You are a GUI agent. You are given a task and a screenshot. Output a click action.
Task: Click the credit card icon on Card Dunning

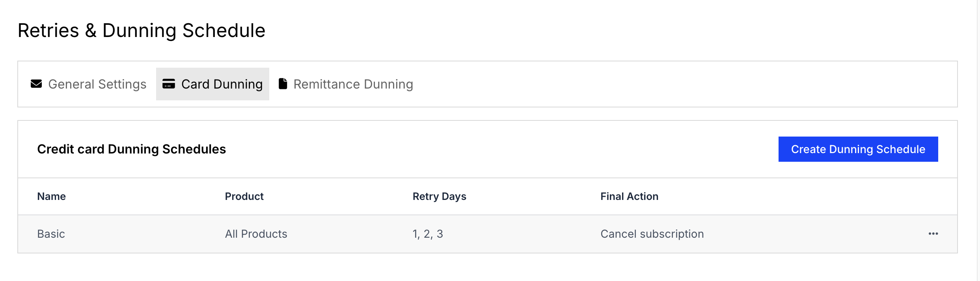click(x=169, y=84)
